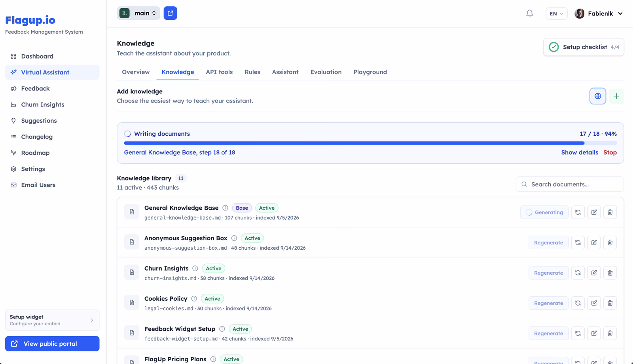This screenshot has height=364, width=633.
Task: Regenerate the Cookies Policy document
Action: pyautogui.click(x=548, y=303)
